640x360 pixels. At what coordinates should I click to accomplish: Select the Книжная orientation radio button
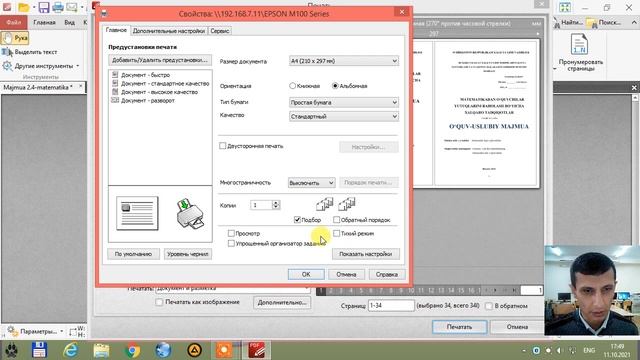coord(292,86)
